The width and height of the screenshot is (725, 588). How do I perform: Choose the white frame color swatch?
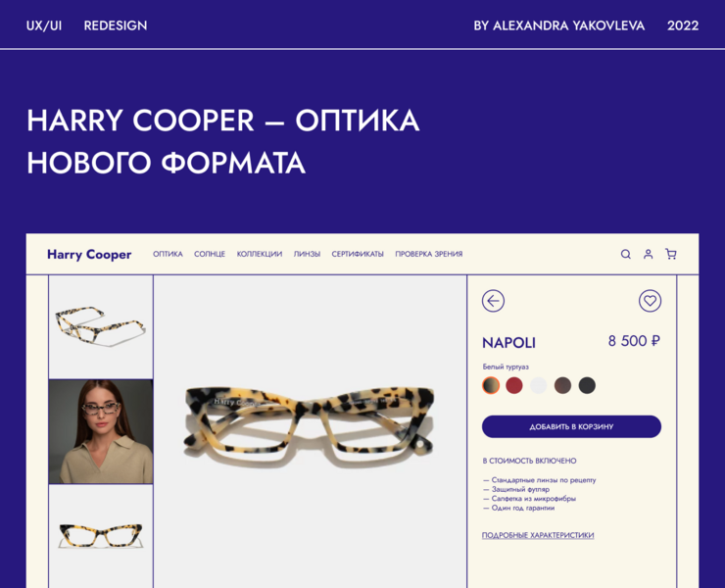(538, 385)
